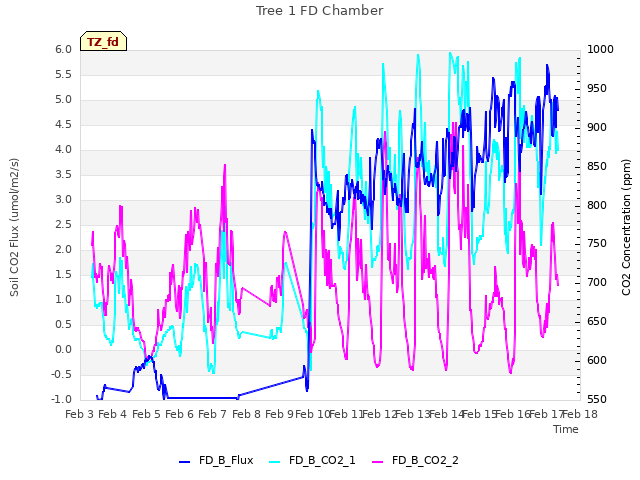
Task: Click the 900 right axis tick label
Action: tap(597, 128)
